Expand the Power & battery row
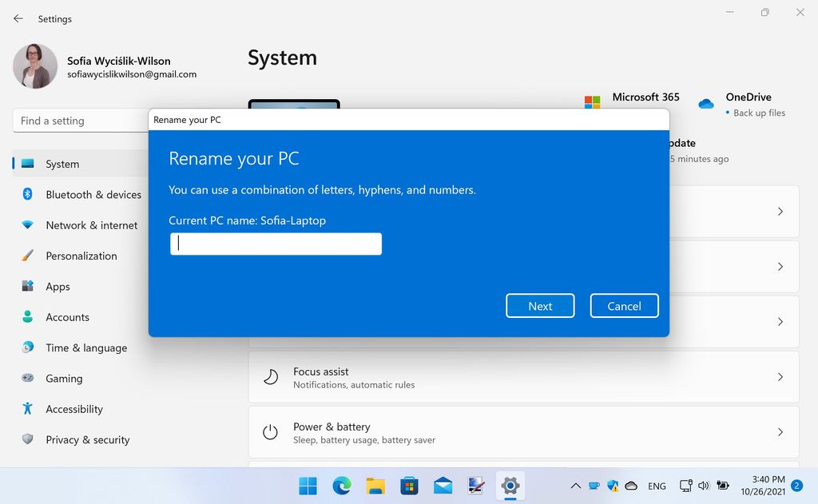818x504 pixels. 780,431
